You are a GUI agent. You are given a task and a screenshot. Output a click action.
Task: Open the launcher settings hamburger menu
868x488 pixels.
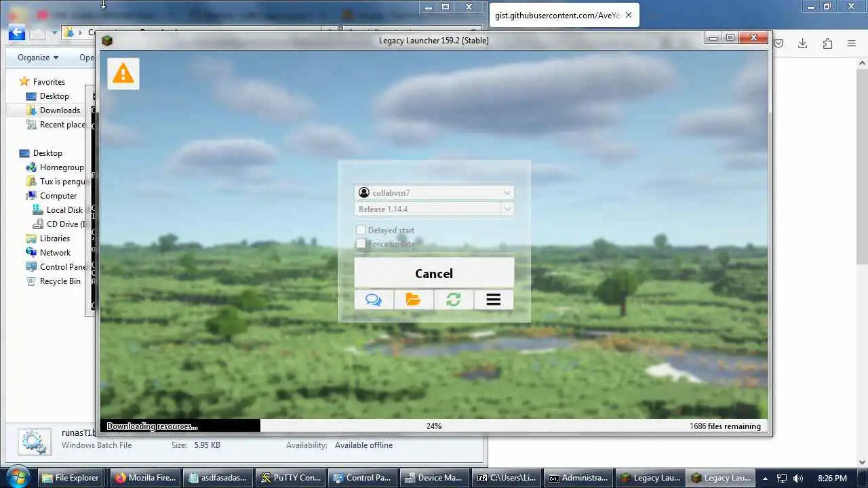[x=494, y=300]
